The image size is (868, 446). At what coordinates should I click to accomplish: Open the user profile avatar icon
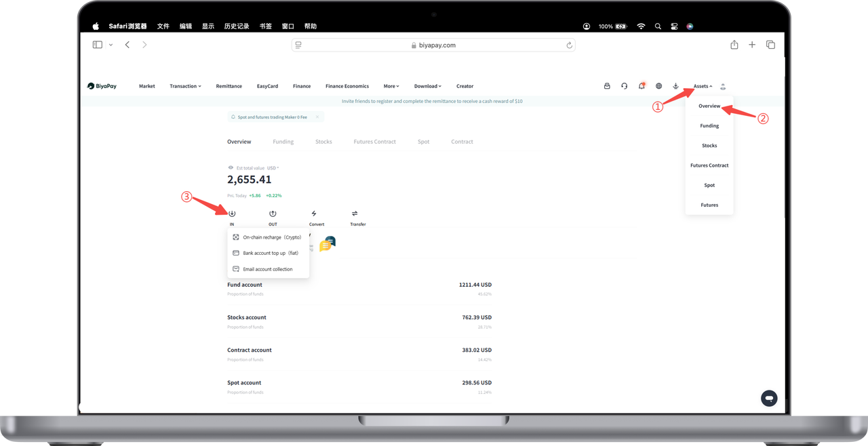pos(723,86)
